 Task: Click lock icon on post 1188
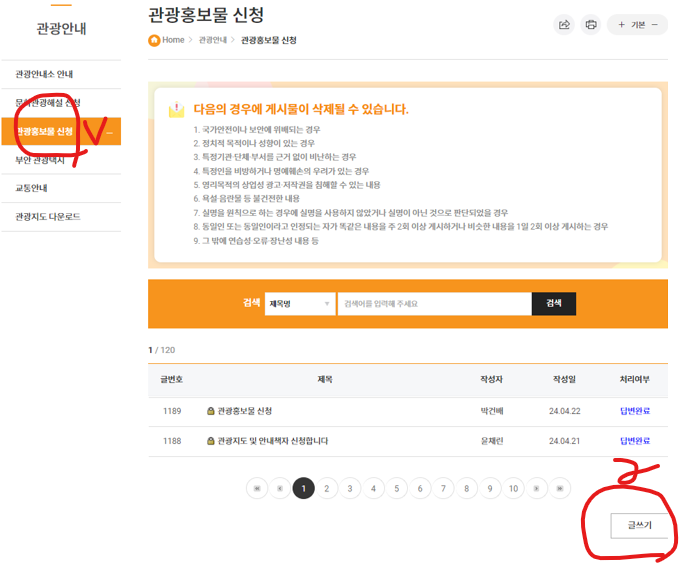[x=210, y=441]
